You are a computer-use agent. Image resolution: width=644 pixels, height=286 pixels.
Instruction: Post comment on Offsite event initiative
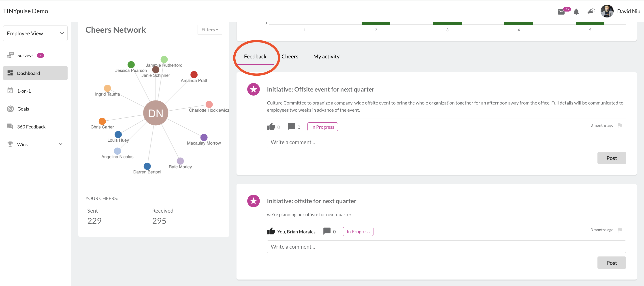click(612, 158)
